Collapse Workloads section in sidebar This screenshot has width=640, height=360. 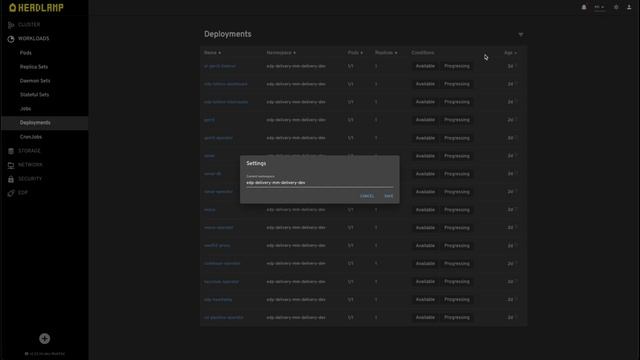pos(33,38)
